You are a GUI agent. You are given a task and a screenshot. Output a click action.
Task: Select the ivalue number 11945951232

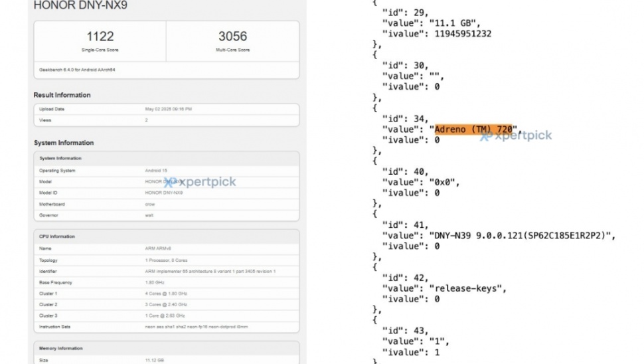pos(463,34)
